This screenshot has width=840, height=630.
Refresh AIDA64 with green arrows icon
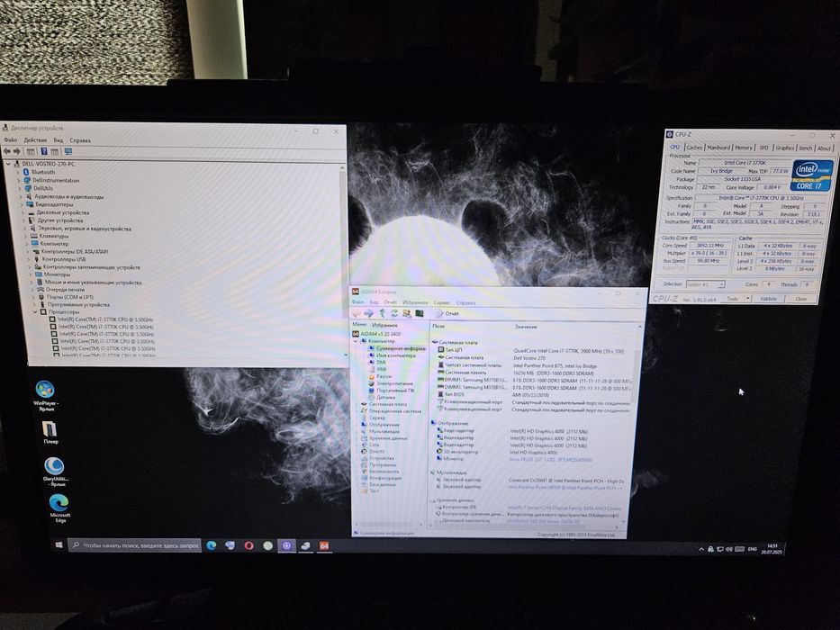coord(394,313)
